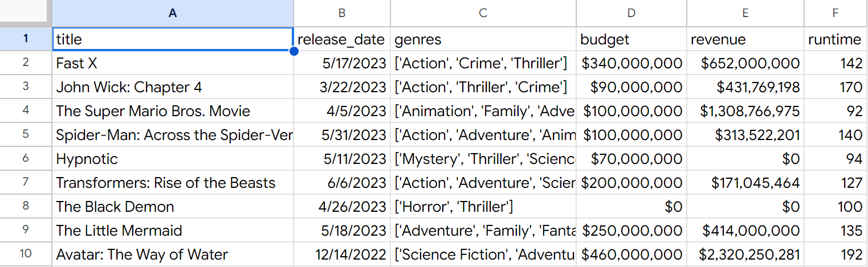Select column F header
The width and height of the screenshot is (868, 267).
(x=836, y=13)
